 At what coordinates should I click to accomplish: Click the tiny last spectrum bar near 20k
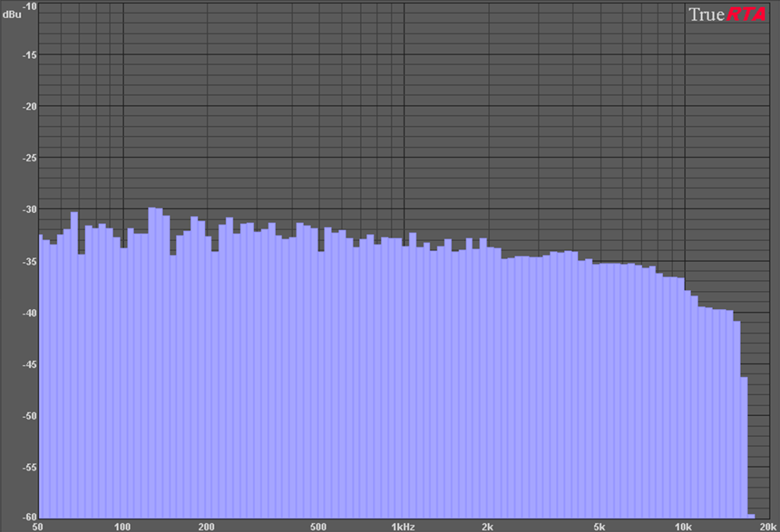[x=751, y=516]
